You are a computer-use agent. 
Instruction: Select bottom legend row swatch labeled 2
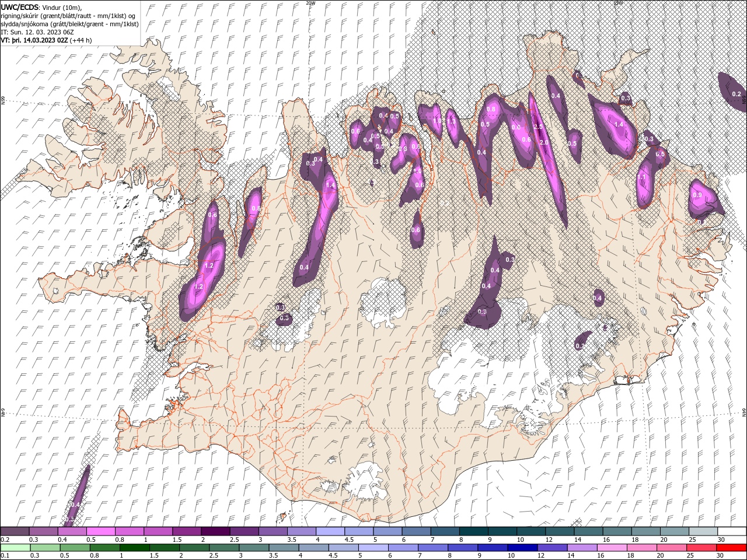[194, 548]
